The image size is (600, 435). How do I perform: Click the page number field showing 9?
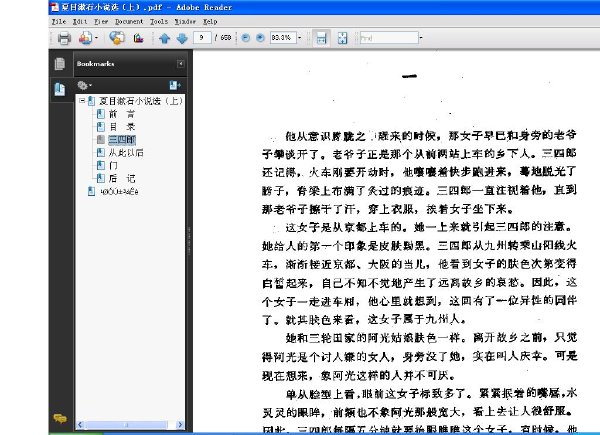pos(202,37)
